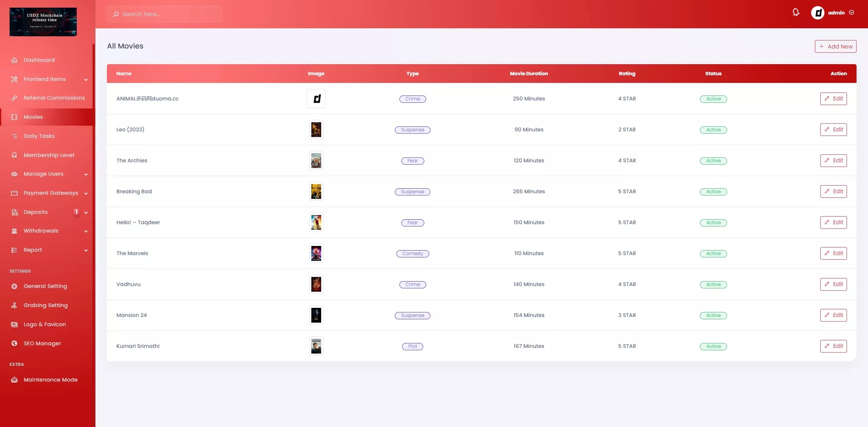Click the admin avatar logo icon
The width and height of the screenshot is (868, 427).
[x=818, y=13]
